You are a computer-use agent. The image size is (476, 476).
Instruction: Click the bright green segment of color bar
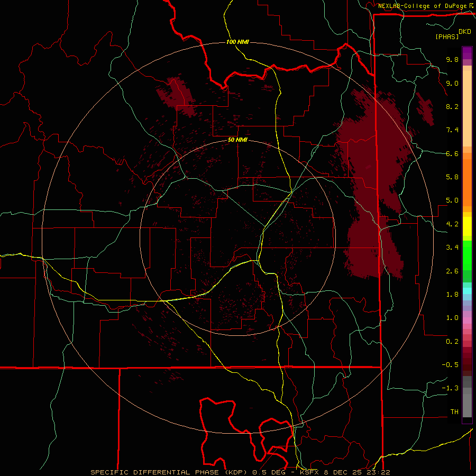[467, 255]
